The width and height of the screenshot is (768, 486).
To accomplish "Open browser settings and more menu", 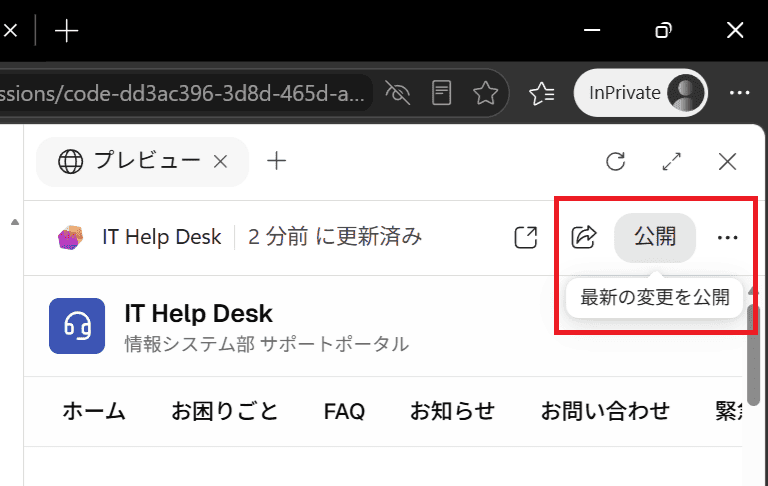I will (740, 93).
